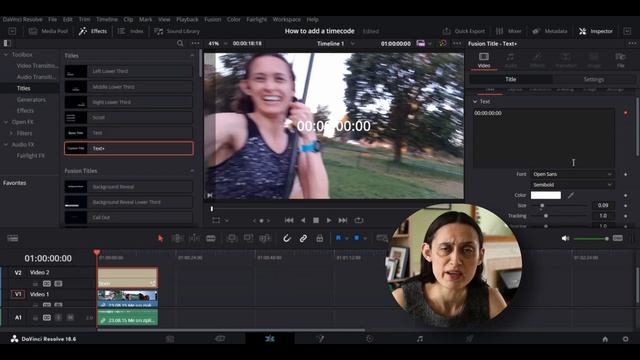
Task: Open Project Settings gear icon
Action: click(625, 339)
